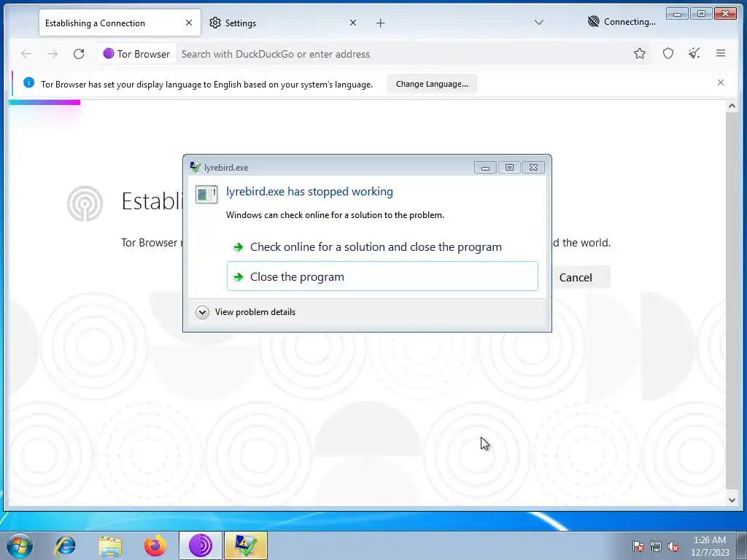Click the settings gear icon on the Settings tab
This screenshot has height=560, width=747.
click(x=215, y=23)
